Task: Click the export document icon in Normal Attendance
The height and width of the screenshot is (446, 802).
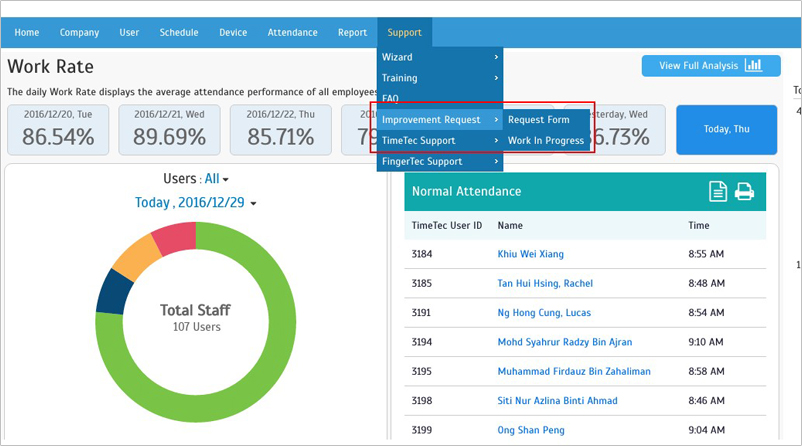Action: [718, 192]
